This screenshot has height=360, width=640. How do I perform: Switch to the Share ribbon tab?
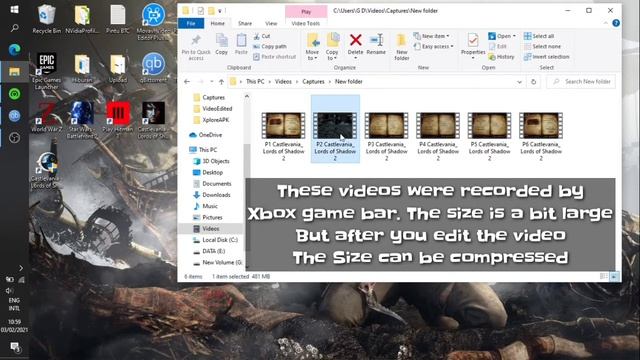pyautogui.click(x=245, y=24)
